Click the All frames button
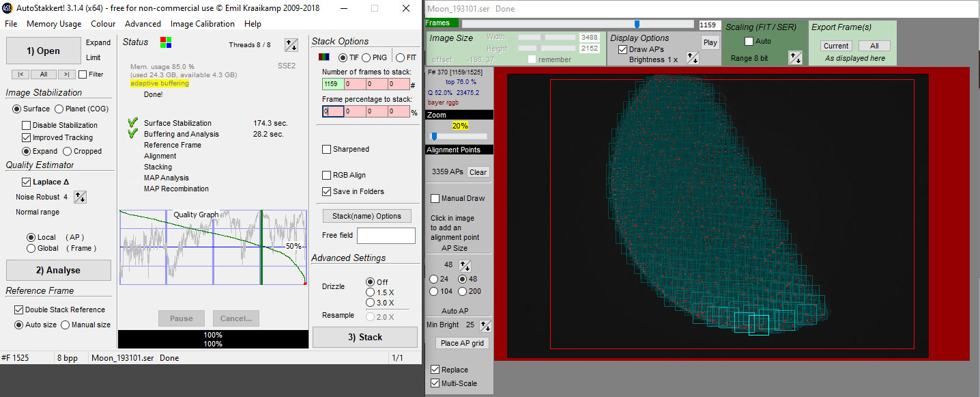 (x=44, y=74)
